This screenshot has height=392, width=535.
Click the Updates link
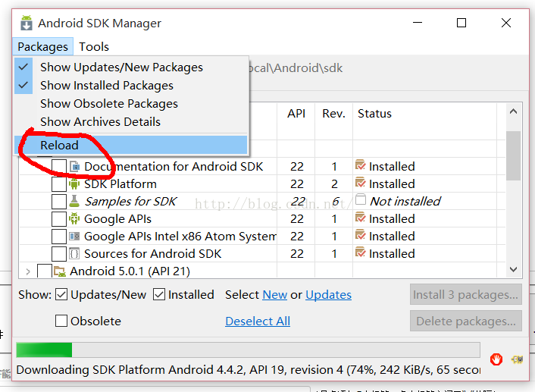click(x=328, y=295)
